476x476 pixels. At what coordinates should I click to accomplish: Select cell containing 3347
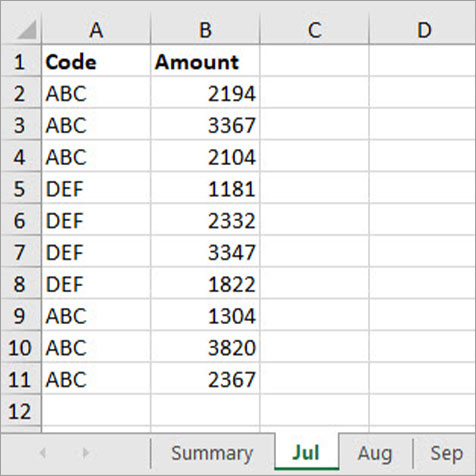pos(205,252)
